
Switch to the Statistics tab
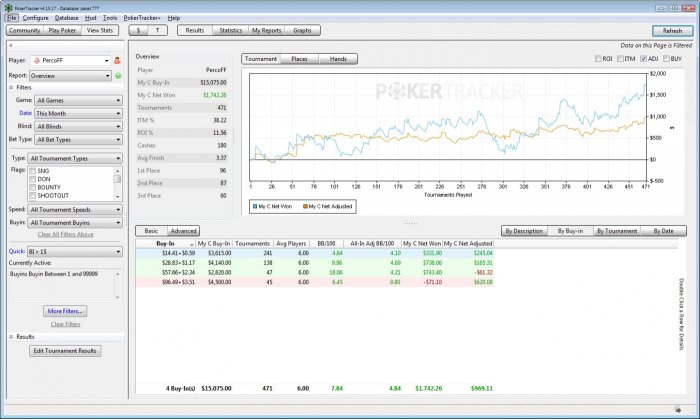pos(230,31)
